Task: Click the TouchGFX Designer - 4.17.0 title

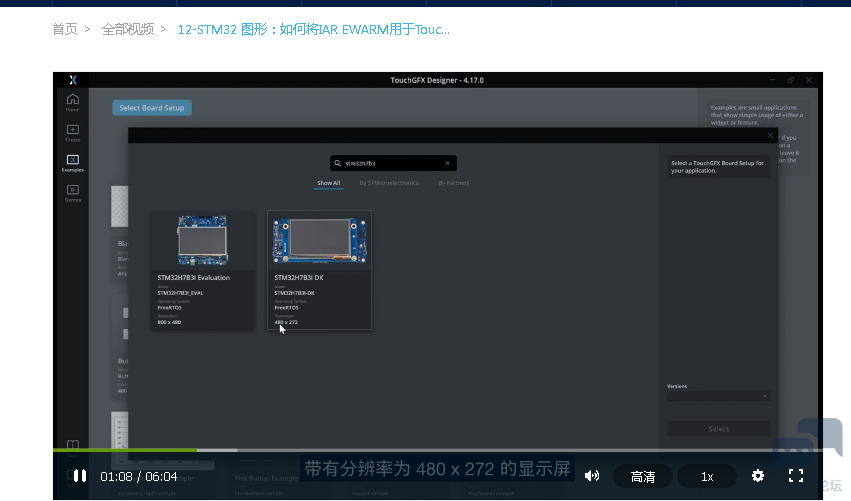Action: point(437,80)
